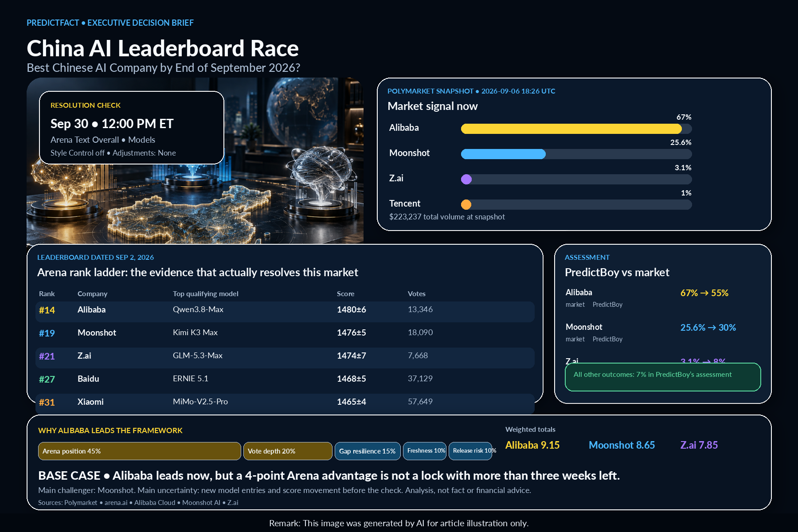Click MiMo-V2.5-Pro model name
This screenshot has width=798, height=532.
[200, 402]
